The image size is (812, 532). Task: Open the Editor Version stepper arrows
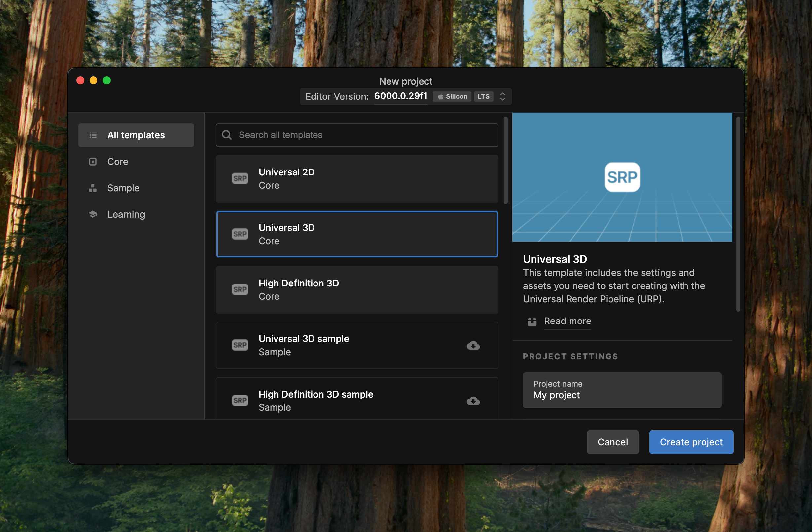tap(502, 96)
